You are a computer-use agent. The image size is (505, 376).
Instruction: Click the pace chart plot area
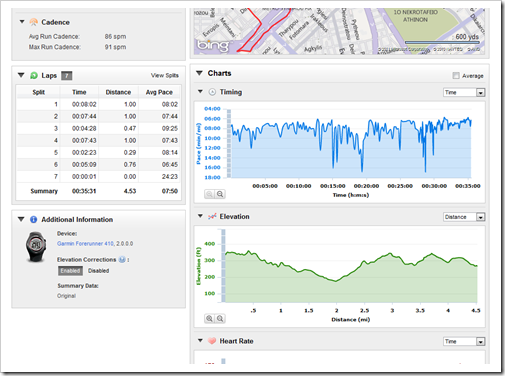[x=351, y=143]
